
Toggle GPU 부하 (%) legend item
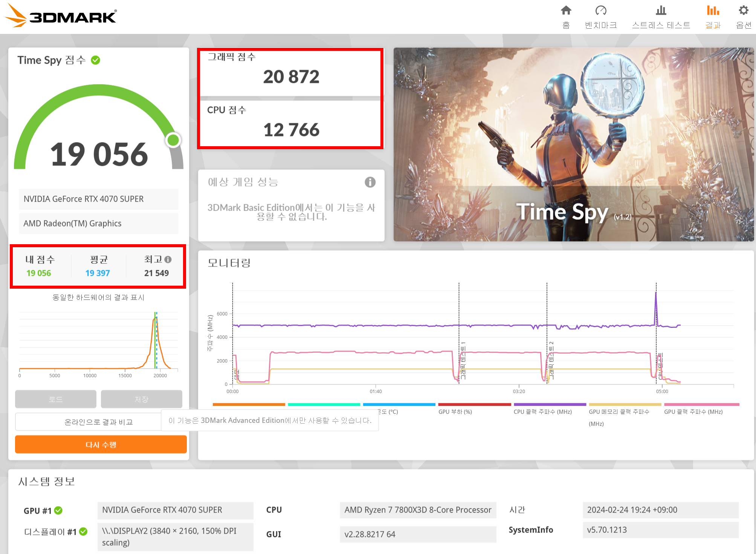click(475, 409)
